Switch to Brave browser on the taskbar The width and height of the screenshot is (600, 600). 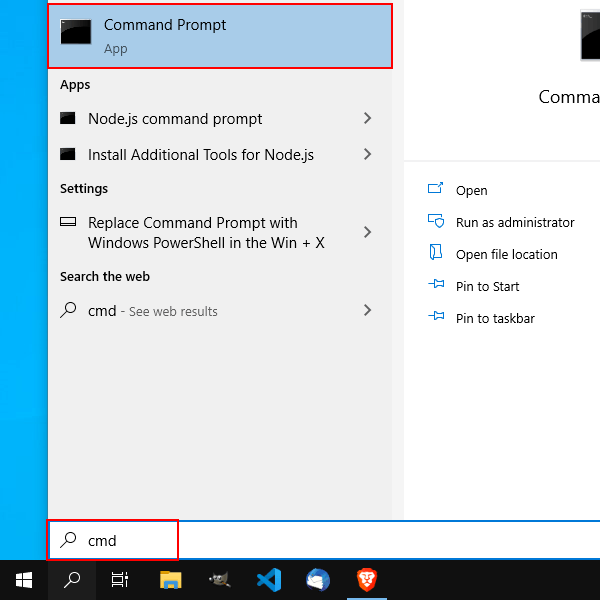coord(367,580)
